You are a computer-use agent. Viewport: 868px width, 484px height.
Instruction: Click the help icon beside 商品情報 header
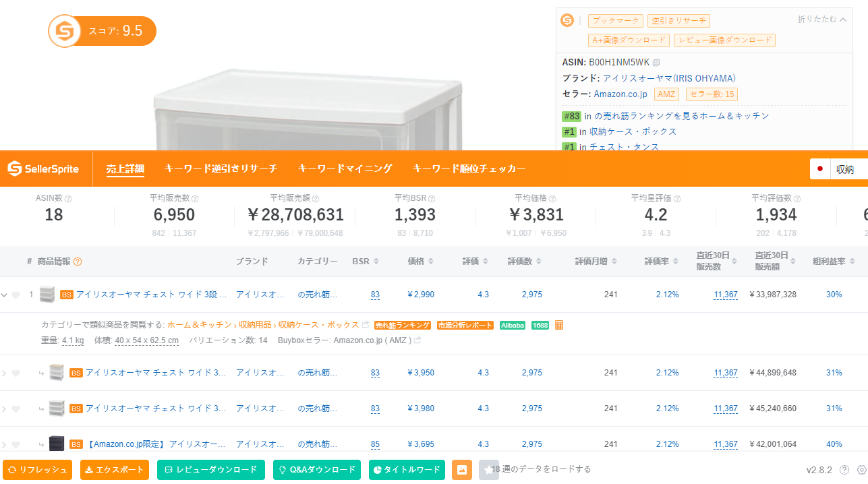78,262
